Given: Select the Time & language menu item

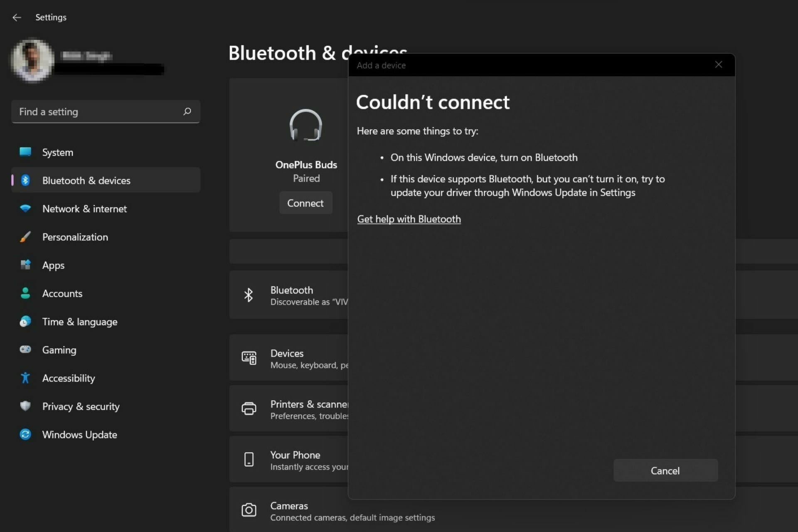Looking at the screenshot, I should pyautogui.click(x=79, y=321).
